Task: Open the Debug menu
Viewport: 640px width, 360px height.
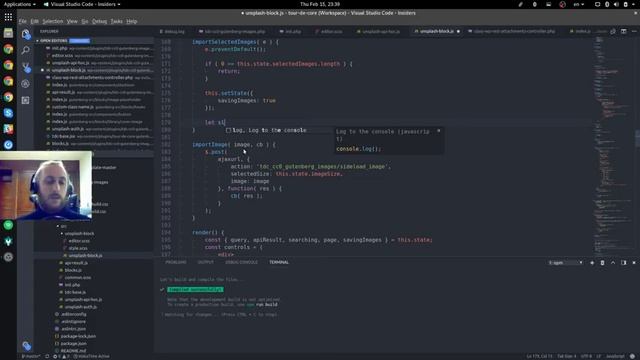Action: (99, 21)
